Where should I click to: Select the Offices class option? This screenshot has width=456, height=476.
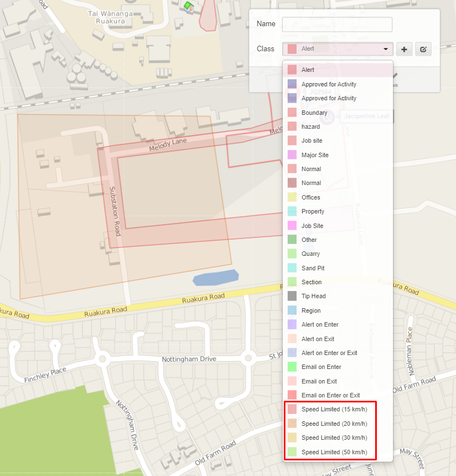pos(338,197)
